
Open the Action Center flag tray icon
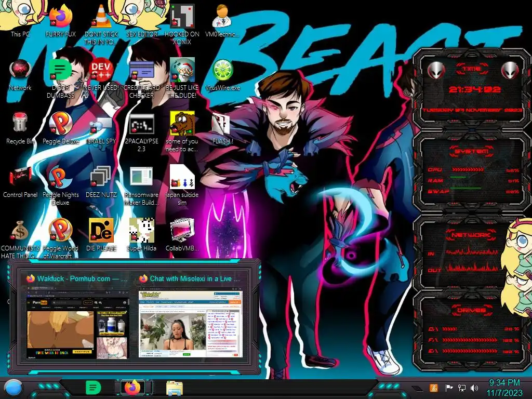[449, 388]
